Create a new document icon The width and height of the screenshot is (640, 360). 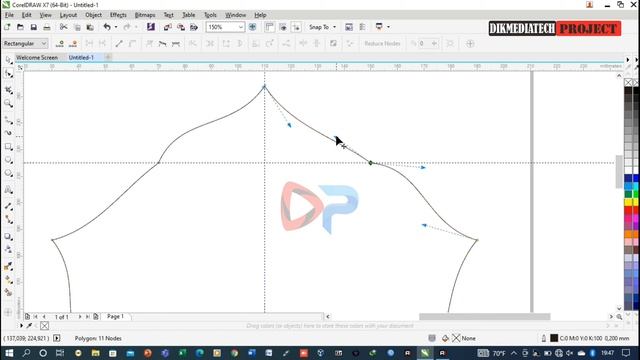(7, 27)
